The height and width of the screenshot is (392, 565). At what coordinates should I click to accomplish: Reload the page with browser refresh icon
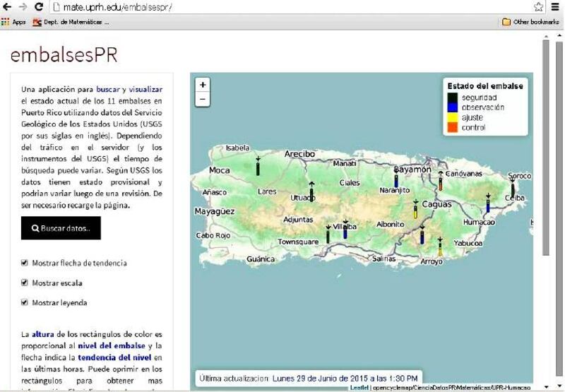38,7
